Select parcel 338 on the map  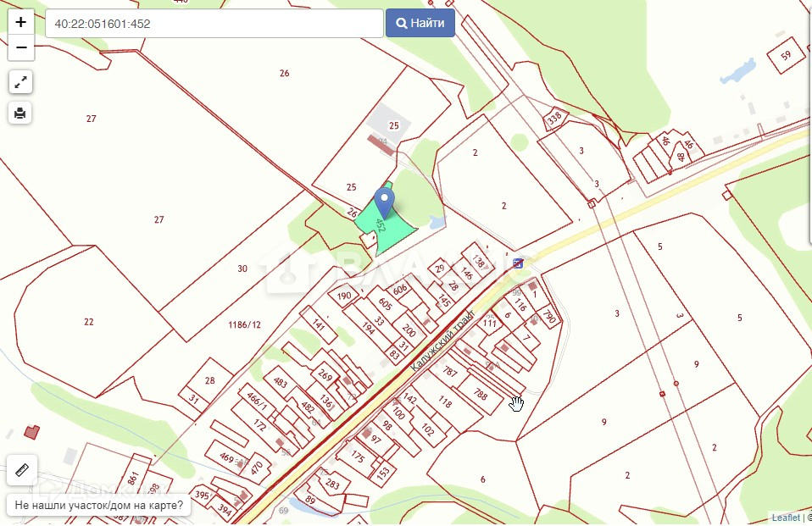pos(554,119)
